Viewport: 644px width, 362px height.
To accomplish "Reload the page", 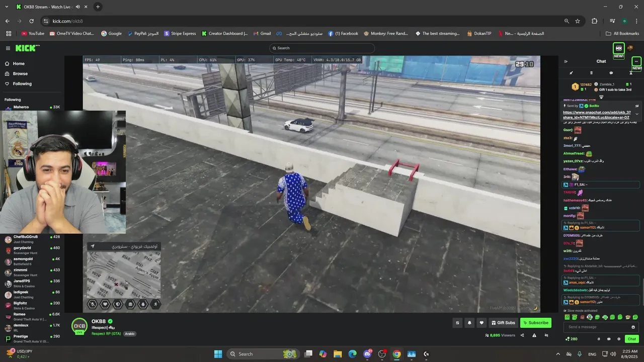I will [x=31, y=21].
